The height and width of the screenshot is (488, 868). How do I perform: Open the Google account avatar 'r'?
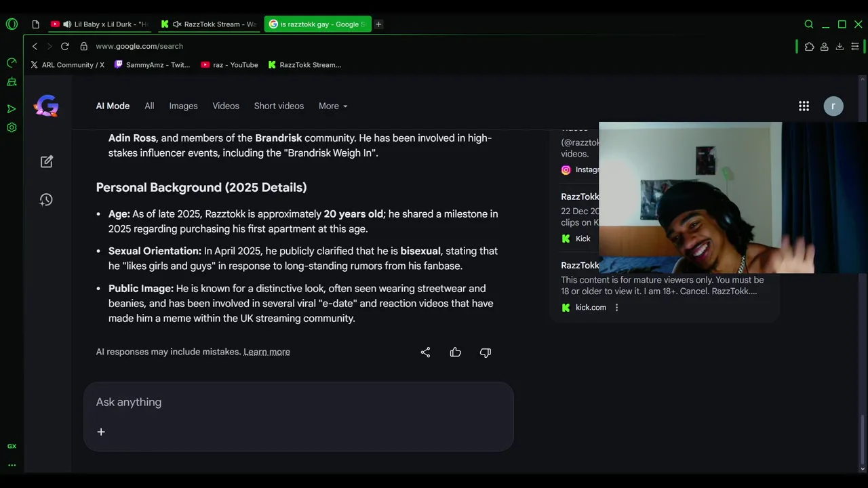833,106
